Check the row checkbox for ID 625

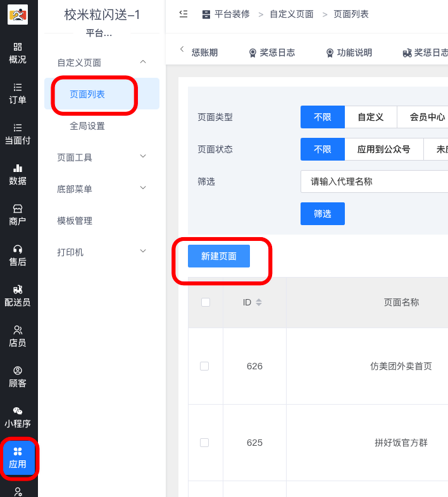(x=204, y=443)
